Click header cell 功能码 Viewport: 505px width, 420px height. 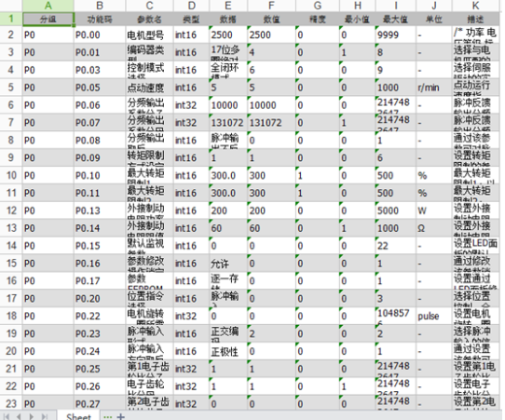(100, 19)
